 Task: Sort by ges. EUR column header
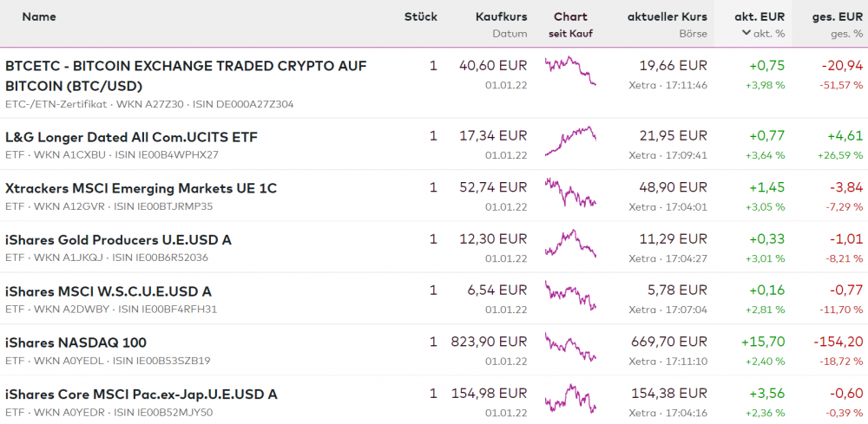(838, 16)
